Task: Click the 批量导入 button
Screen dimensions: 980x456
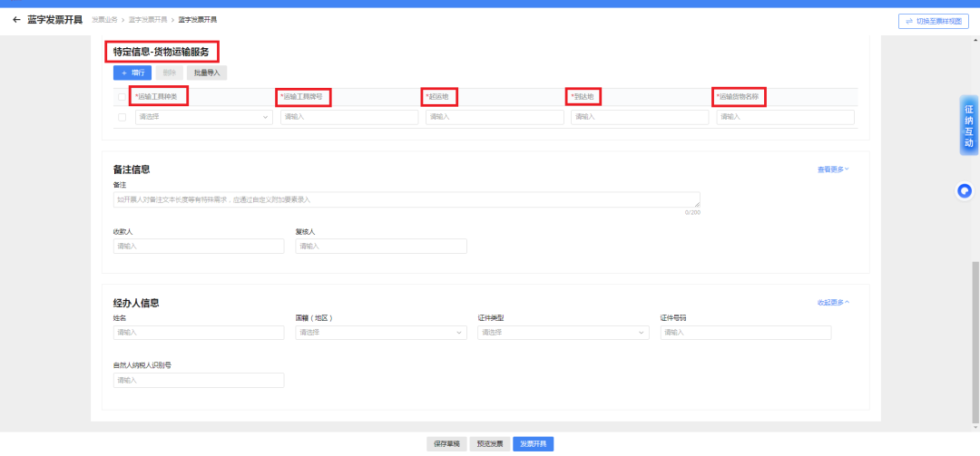Action: pos(207,73)
